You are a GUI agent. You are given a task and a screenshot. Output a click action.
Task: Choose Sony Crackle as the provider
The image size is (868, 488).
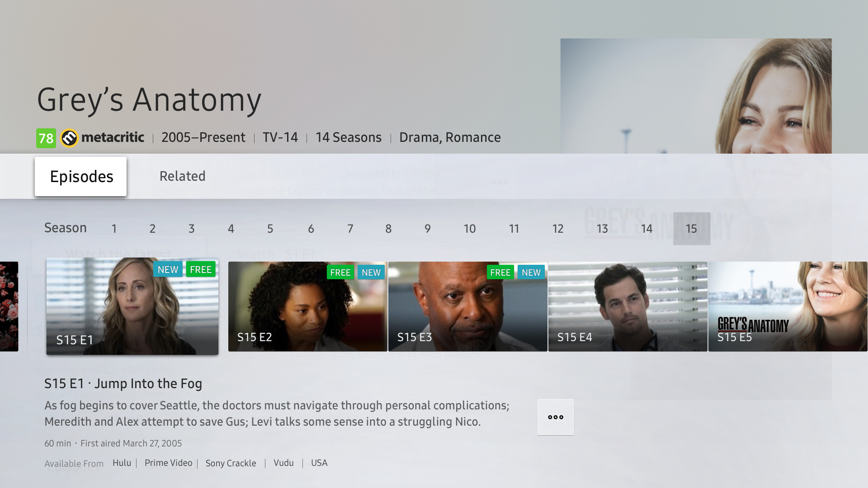231,463
